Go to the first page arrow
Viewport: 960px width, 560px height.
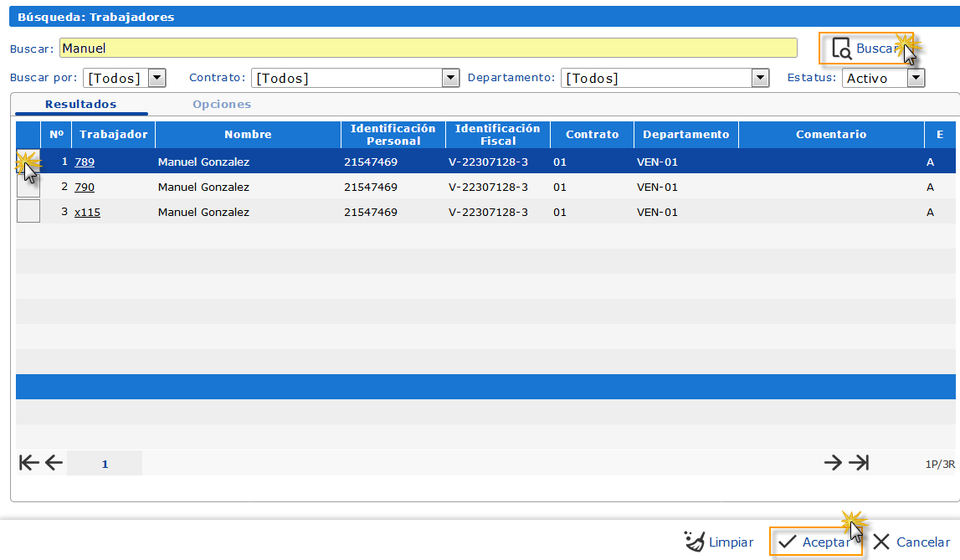29,463
